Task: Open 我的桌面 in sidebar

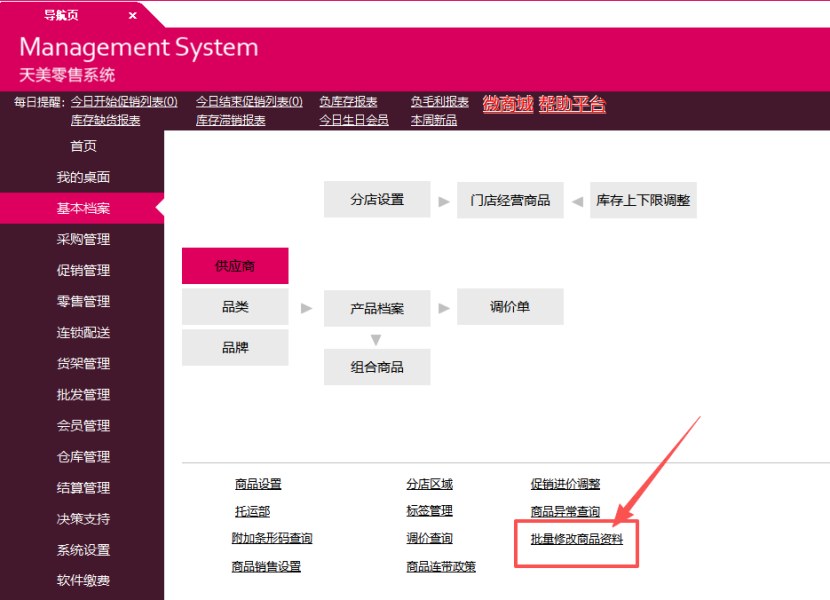Action: [83, 177]
